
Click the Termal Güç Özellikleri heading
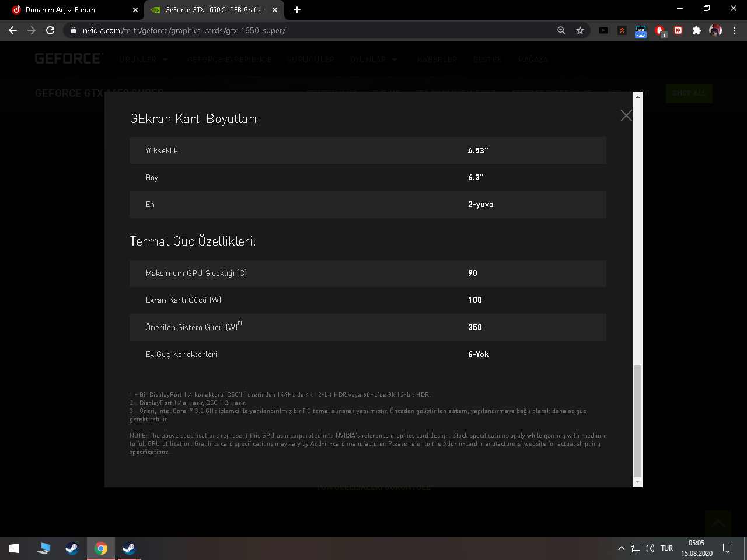[193, 242]
